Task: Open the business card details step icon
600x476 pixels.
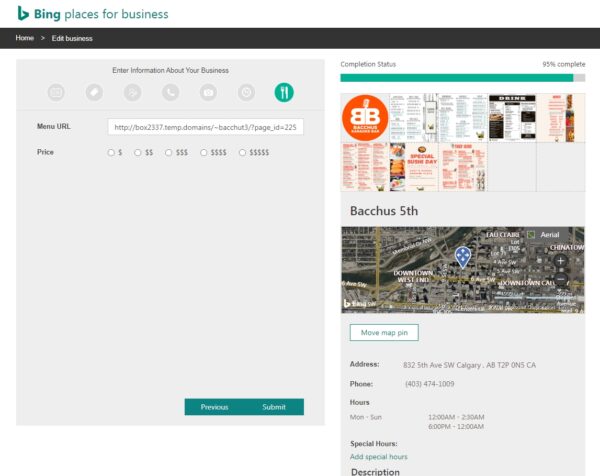Action: coord(56,92)
